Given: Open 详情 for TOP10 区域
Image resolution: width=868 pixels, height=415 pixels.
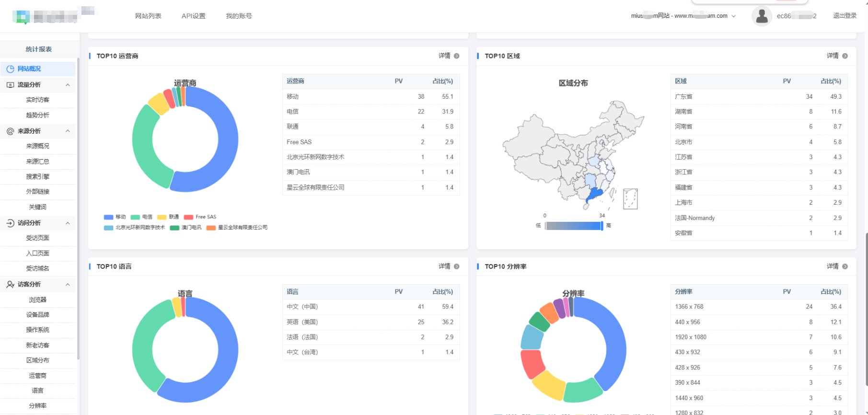Looking at the screenshot, I should 833,56.
